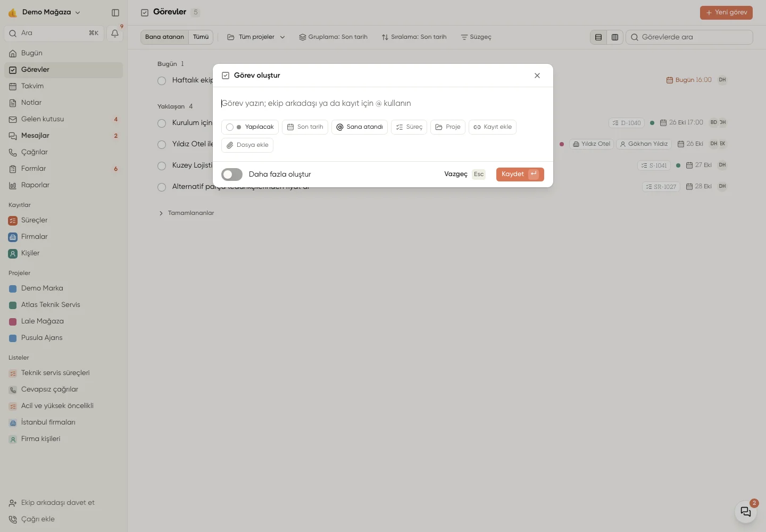Open the Demo Mağaza workspace dropdown
The image size is (766, 532).
45,12
